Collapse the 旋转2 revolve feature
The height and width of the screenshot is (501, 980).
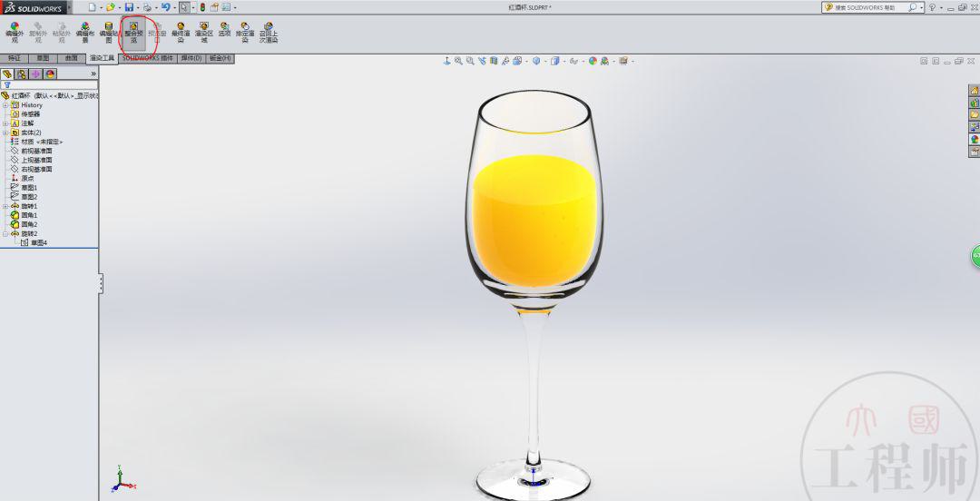tap(5, 233)
